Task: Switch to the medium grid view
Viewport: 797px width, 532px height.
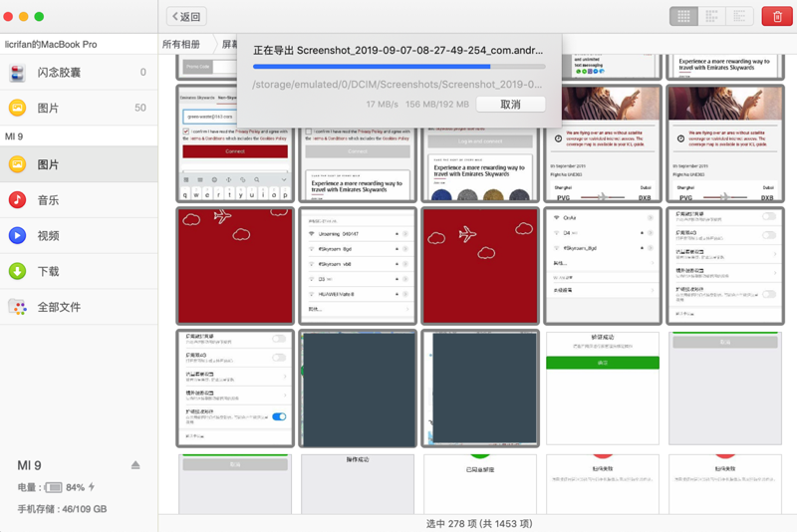Action: tap(711, 16)
